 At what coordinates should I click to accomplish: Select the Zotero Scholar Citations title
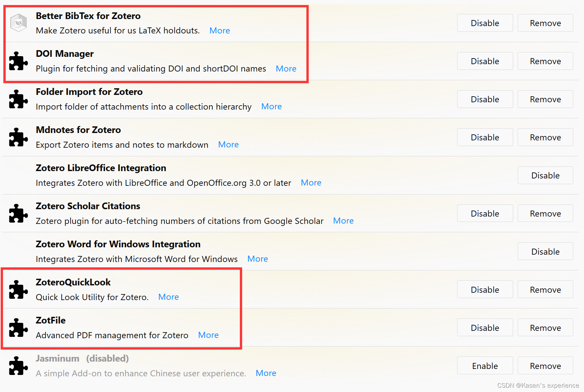pos(88,206)
